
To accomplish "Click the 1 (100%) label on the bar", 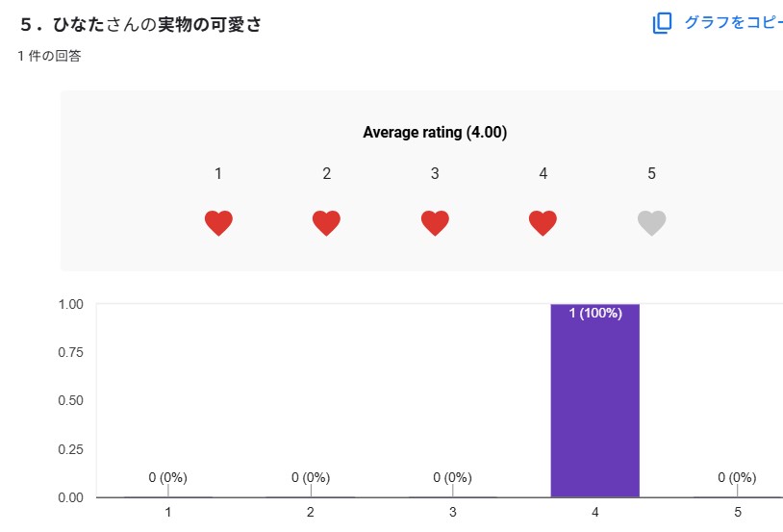I will tap(595, 313).
